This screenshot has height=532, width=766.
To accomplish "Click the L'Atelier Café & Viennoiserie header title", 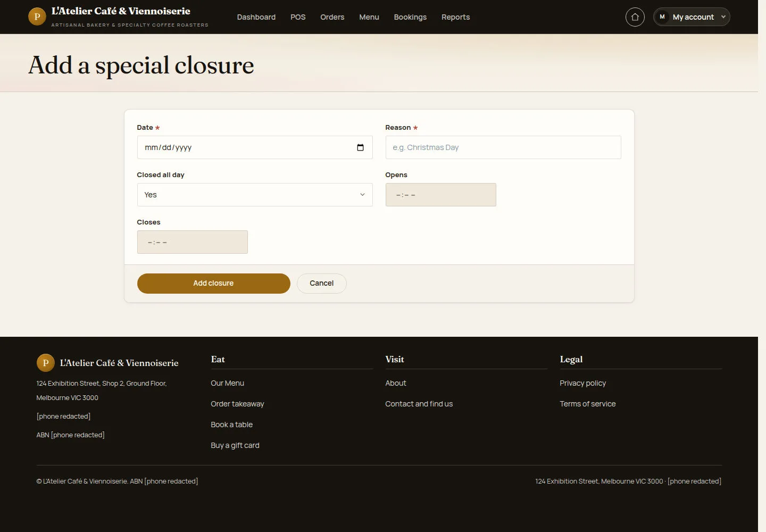I will (x=121, y=11).
